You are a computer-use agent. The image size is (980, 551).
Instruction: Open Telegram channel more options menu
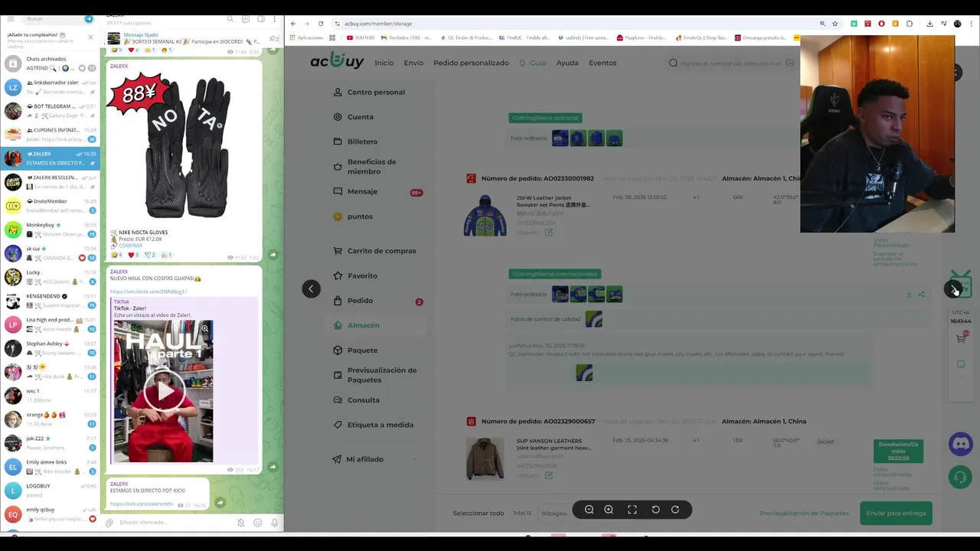coord(274,18)
